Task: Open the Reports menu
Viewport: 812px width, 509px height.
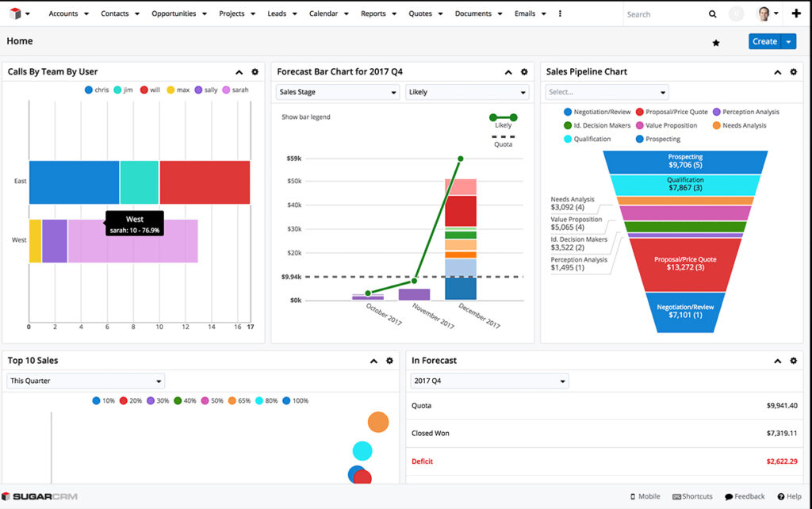Action: click(x=377, y=13)
